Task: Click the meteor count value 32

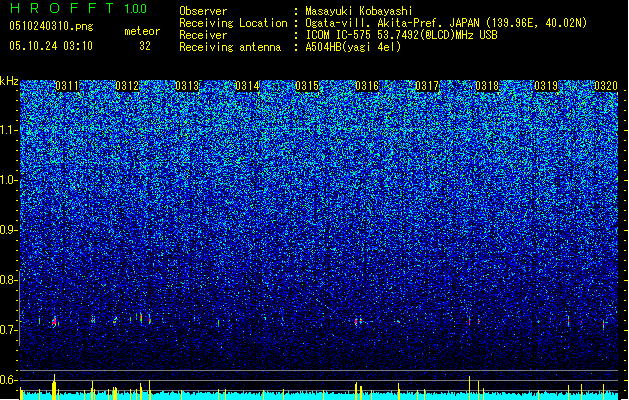Action: coord(145,46)
